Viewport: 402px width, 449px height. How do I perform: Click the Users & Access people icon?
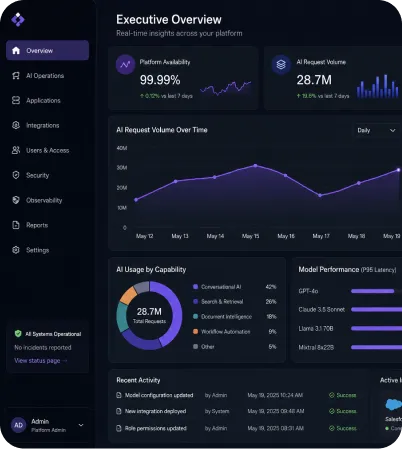(16, 150)
